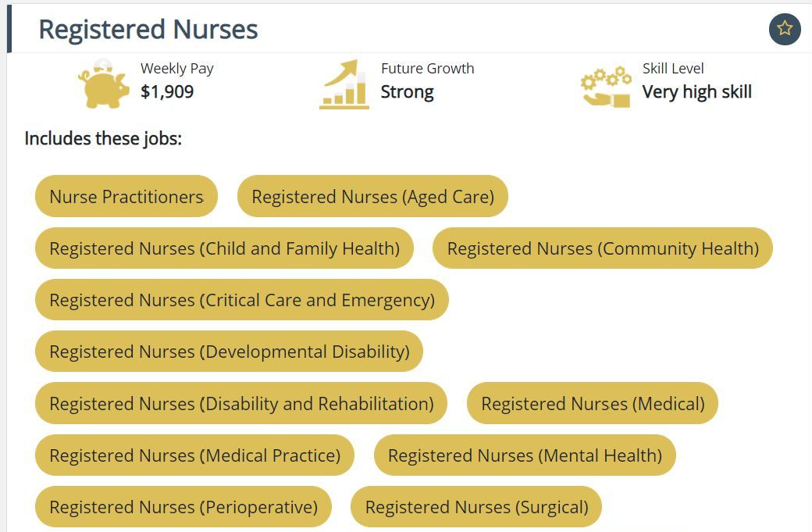Click the $1,909 weekly pay value
The width and height of the screenshot is (812, 532).
click(167, 91)
